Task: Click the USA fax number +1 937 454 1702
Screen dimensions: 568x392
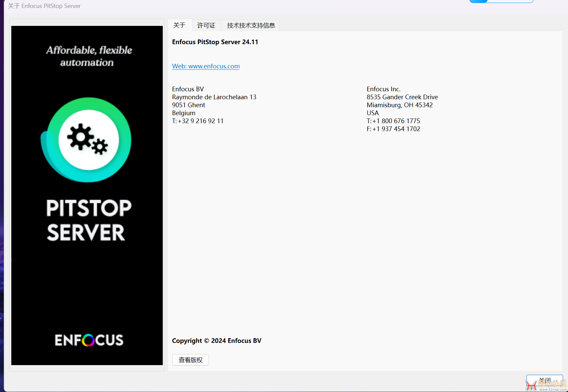Action: [x=396, y=129]
